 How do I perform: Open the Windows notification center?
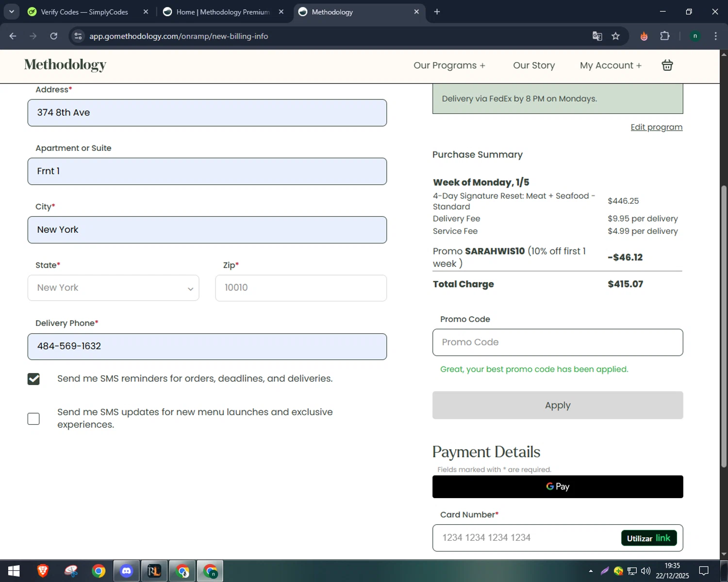704,571
